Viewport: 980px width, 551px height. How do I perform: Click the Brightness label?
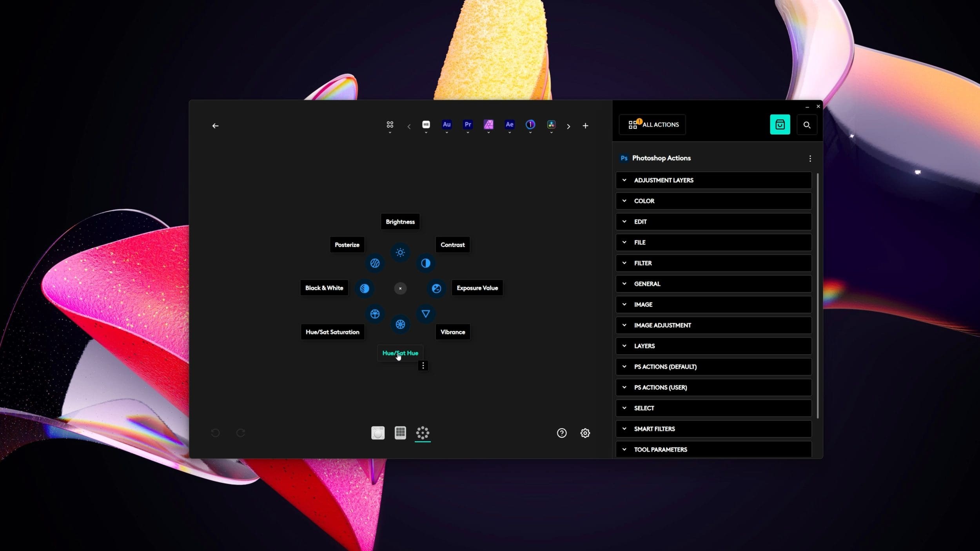(400, 222)
